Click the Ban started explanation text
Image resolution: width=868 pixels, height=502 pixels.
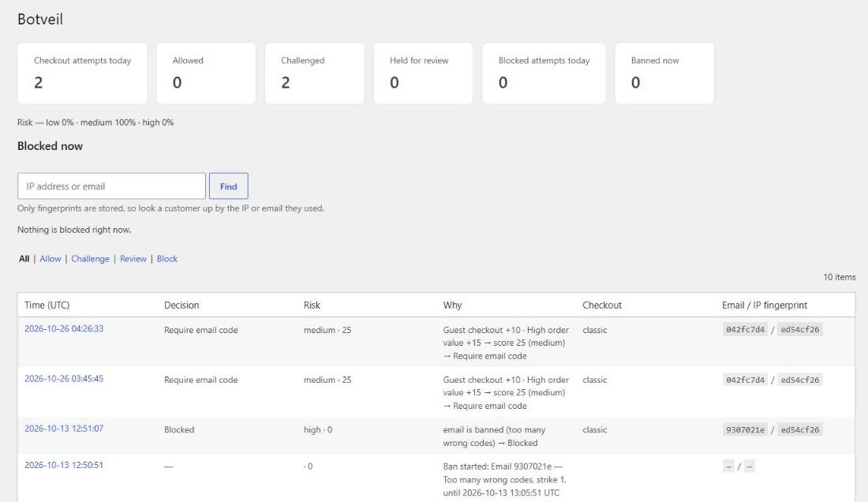point(504,479)
